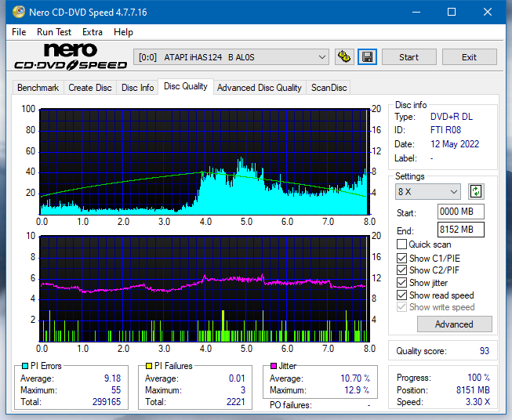Click the magenta Jitter legend swatch
The image size is (512, 420).
pyautogui.click(x=274, y=366)
